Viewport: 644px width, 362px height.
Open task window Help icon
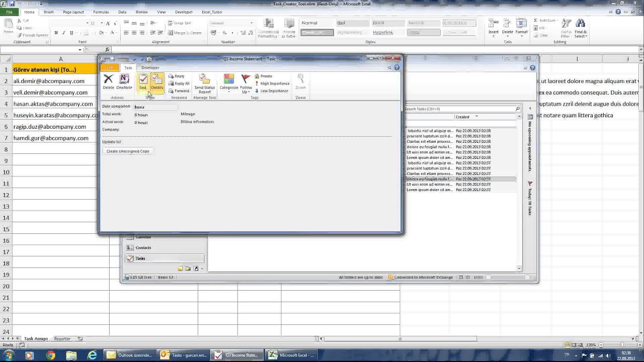(x=397, y=67)
